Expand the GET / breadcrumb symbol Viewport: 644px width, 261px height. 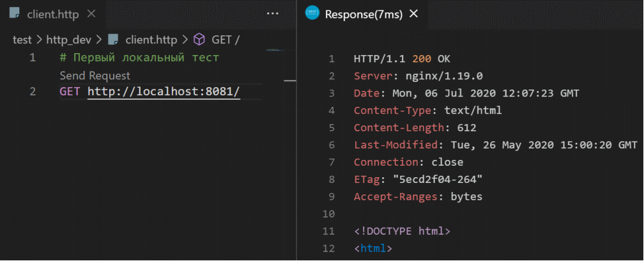click(225, 40)
